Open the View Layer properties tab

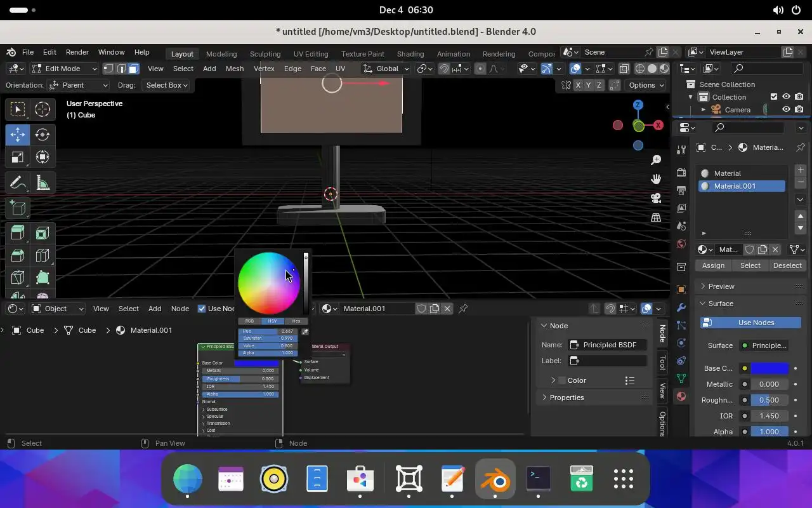point(681,208)
